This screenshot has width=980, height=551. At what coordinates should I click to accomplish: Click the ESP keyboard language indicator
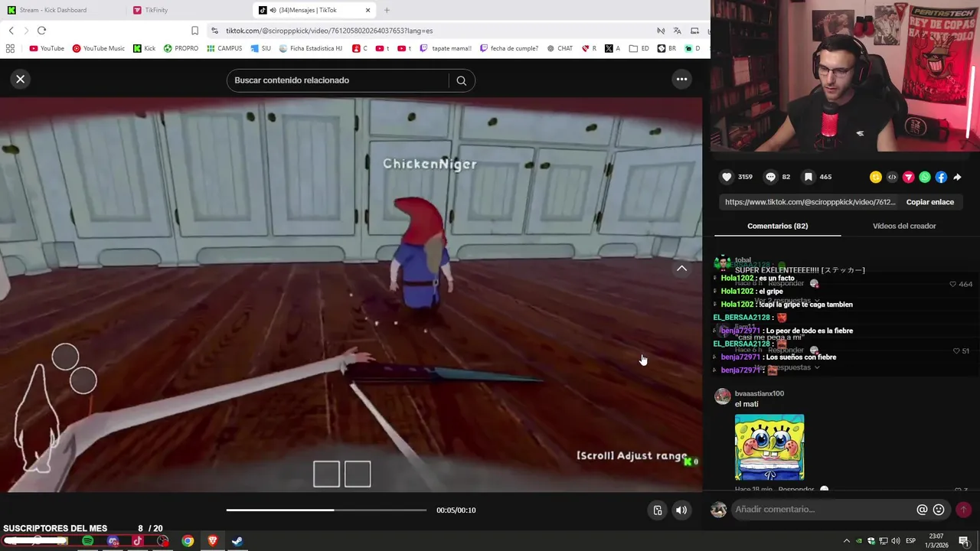pyautogui.click(x=910, y=541)
